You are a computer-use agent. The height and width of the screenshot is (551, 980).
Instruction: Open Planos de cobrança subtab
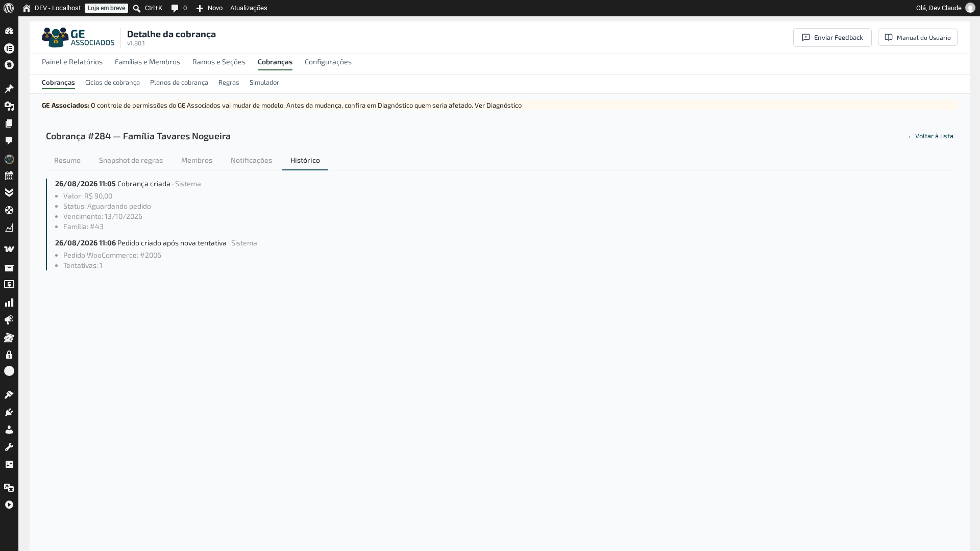pos(179,82)
